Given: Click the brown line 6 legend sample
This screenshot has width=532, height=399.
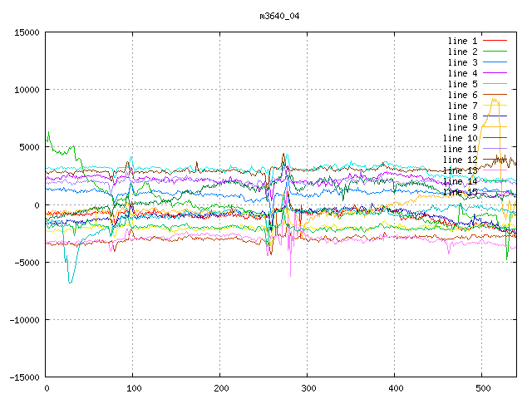Looking at the screenshot, I should [x=495, y=95].
